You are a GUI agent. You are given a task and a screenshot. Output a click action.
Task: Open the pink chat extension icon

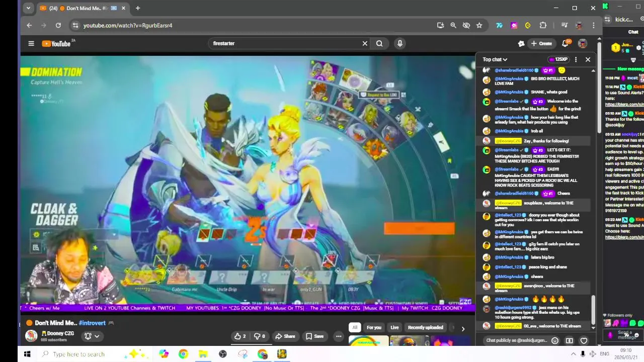click(x=514, y=25)
